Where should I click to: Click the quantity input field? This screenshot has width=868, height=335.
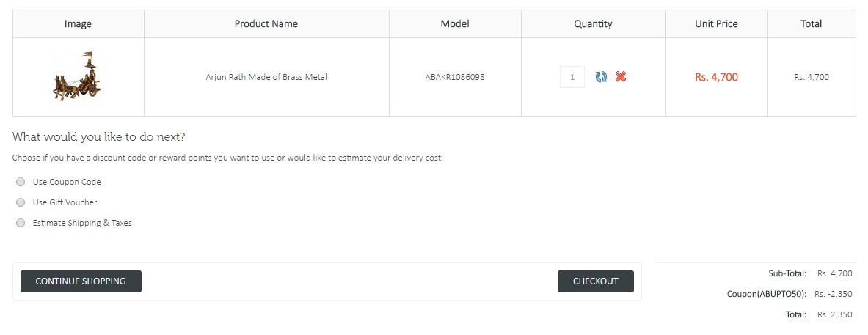572,77
